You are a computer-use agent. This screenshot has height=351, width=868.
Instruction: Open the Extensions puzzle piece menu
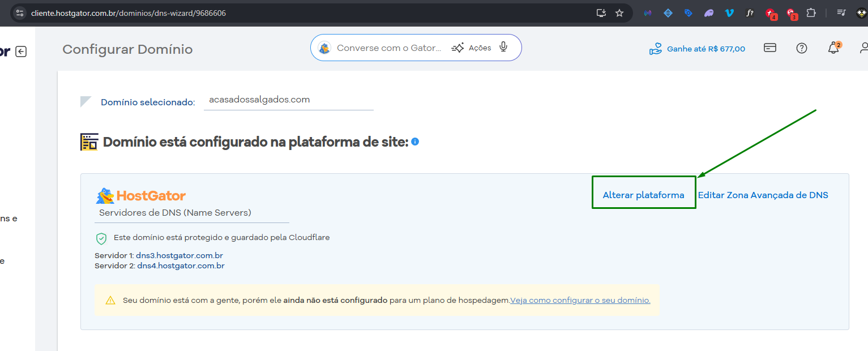[x=811, y=12]
